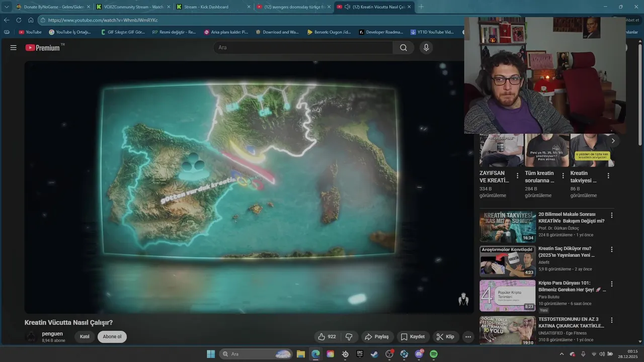Dislike the video with thumbs-down
The image size is (644, 362).
pos(349,337)
